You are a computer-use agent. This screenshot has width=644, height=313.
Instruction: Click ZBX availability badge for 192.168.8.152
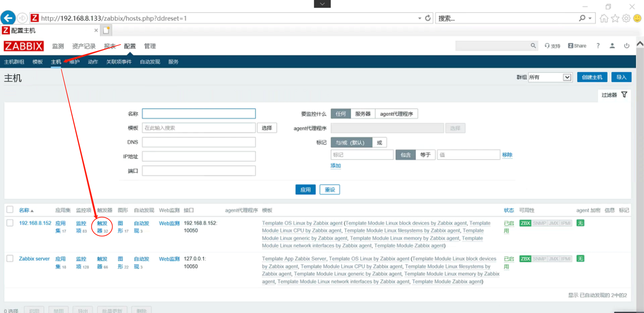pyautogui.click(x=525, y=223)
